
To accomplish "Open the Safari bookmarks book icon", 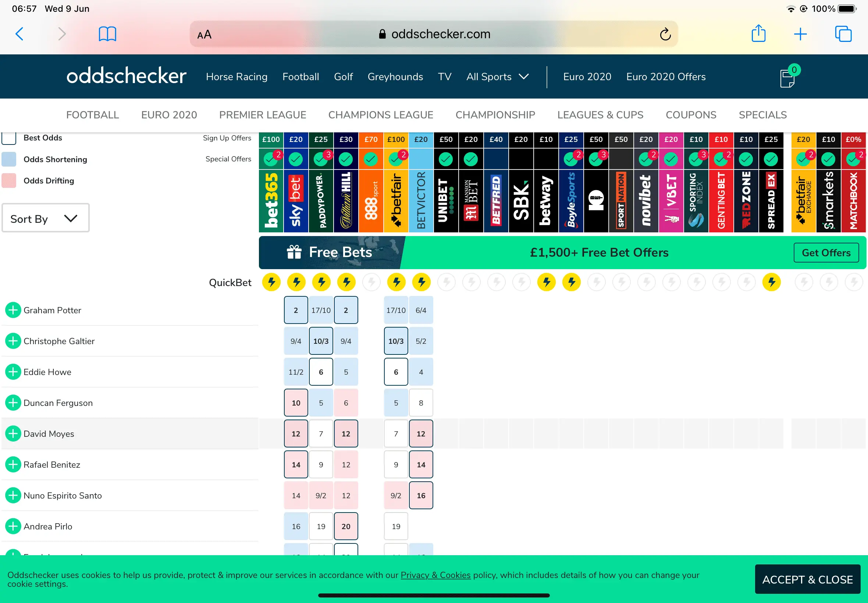I will tap(107, 34).
